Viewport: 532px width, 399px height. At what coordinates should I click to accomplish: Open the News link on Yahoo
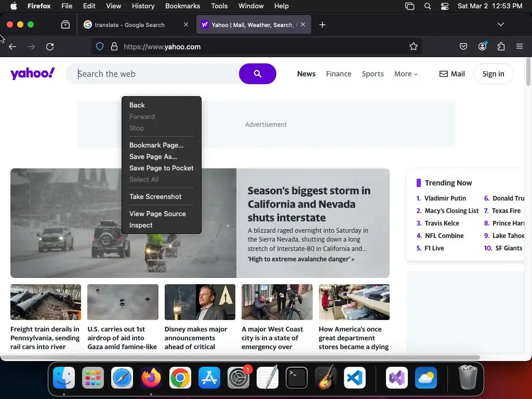pos(306,74)
